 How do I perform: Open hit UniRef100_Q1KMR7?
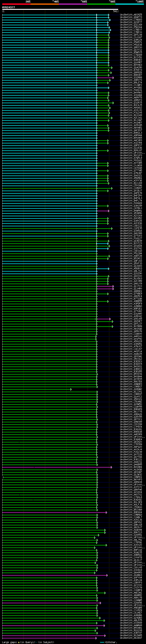[131, 63]
